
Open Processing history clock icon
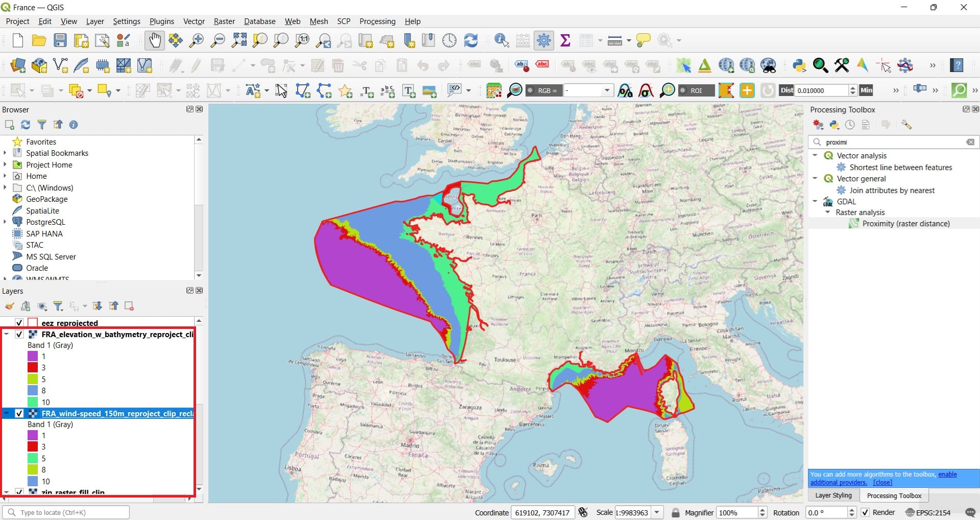[x=850, y=125]
